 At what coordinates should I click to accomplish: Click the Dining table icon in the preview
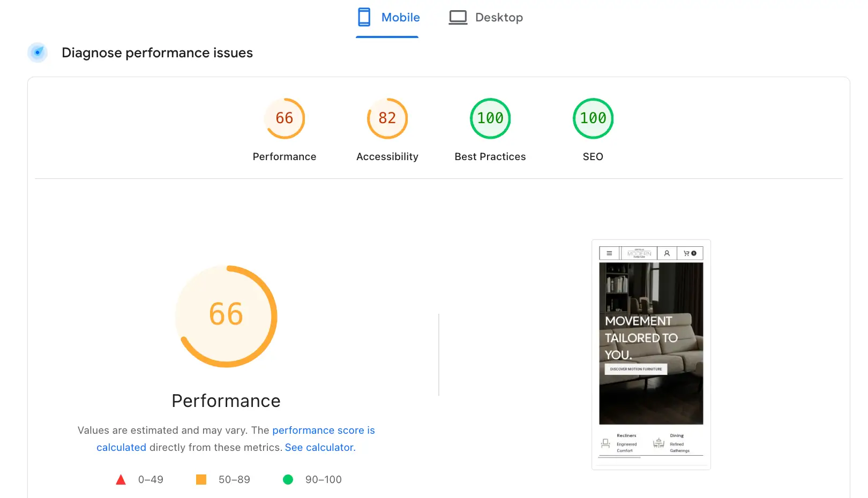click(659, 443)
